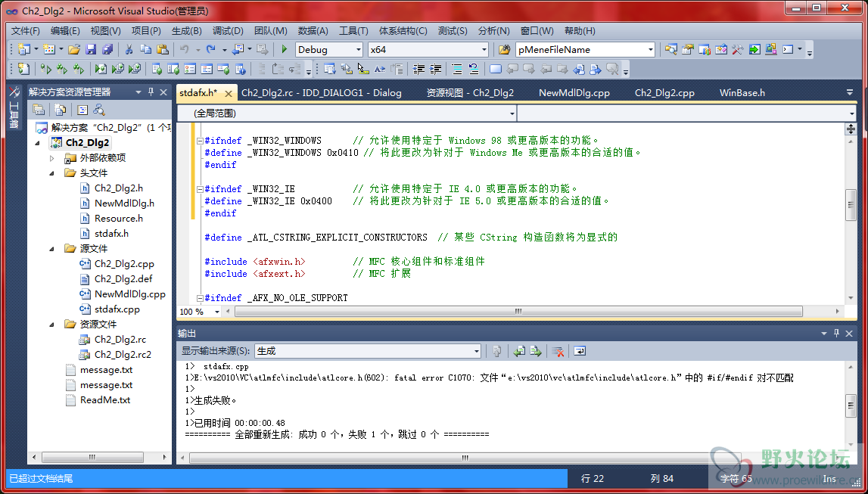The height and width of the screenshot is (494, 868).
Task: Click Show All Files icon in Solution Explorer
Action: click(x=61, y=109)
